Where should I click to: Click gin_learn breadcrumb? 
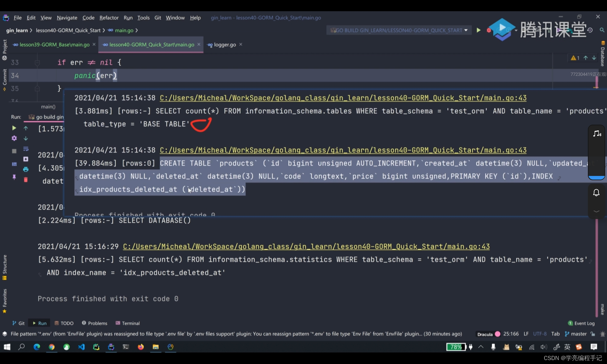coord(17,30)
